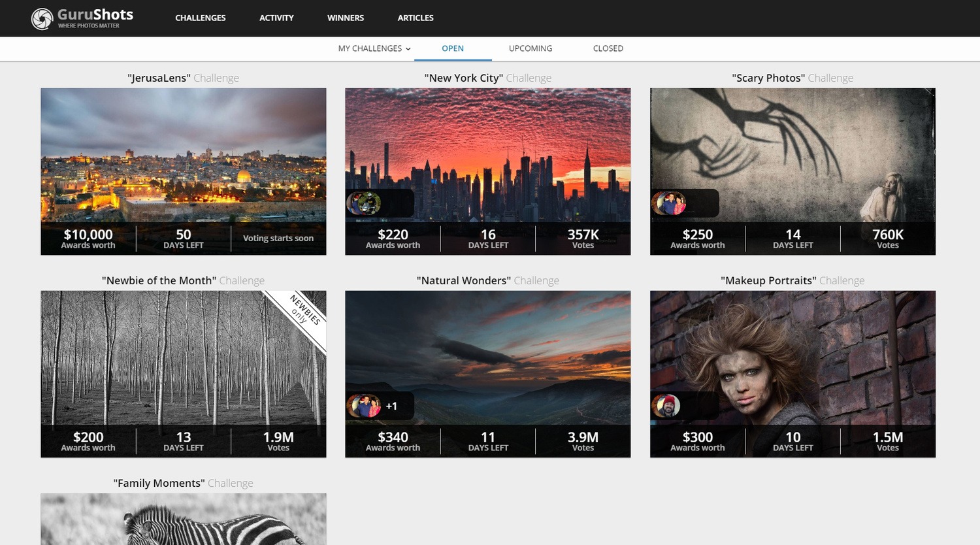The width and height of the screenshot is (980, 545).
Task: Open the Activity menu item
Action: tap(276, 18)
